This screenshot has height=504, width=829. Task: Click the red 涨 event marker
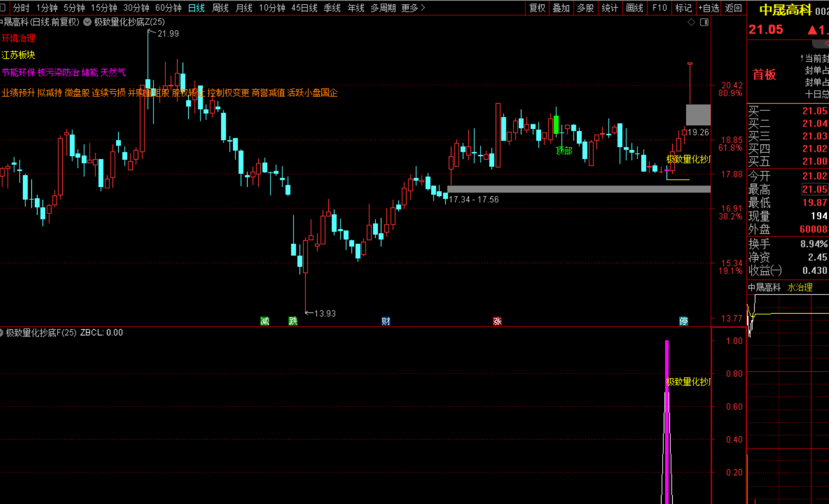click(497, 321)
